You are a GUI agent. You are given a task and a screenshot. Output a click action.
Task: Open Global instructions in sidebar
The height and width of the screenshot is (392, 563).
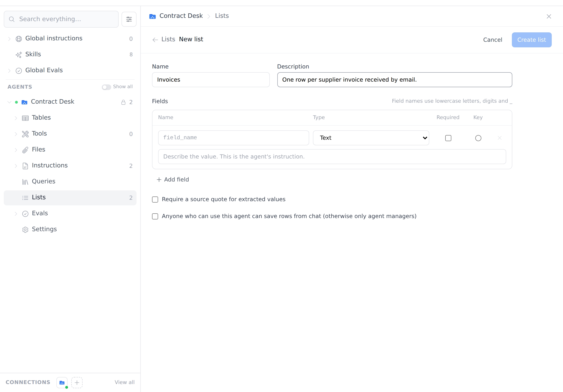[x=70, y=39]
